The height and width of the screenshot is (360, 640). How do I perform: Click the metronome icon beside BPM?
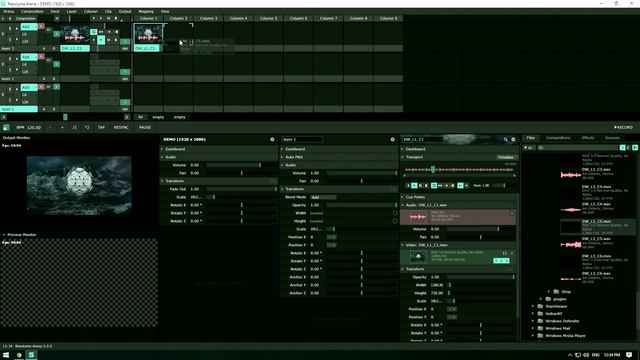(x=6, y=127)
